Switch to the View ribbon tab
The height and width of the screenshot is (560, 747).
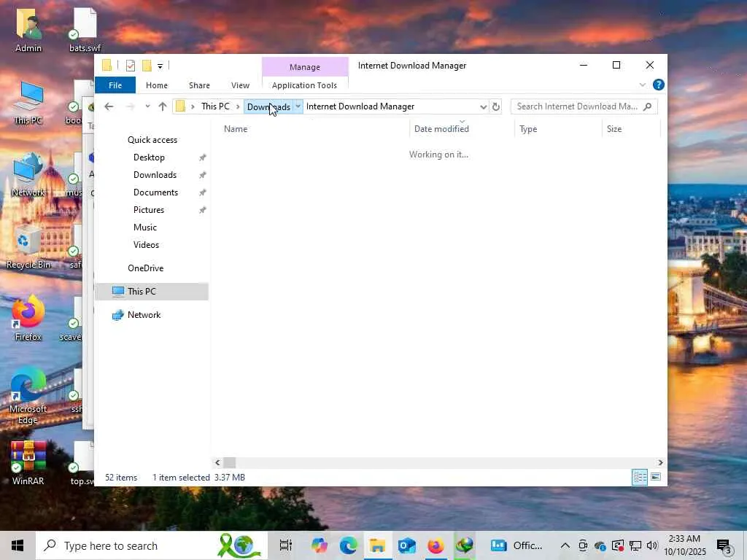[240, 85]
